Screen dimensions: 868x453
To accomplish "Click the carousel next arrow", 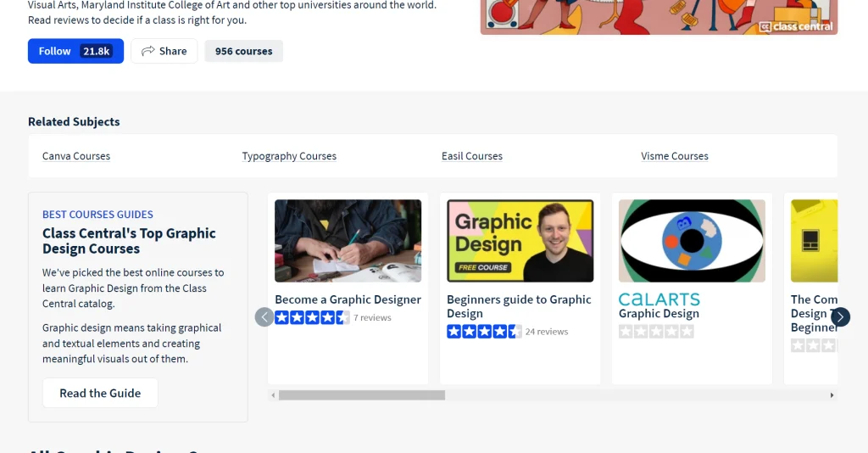I will 840,317.
